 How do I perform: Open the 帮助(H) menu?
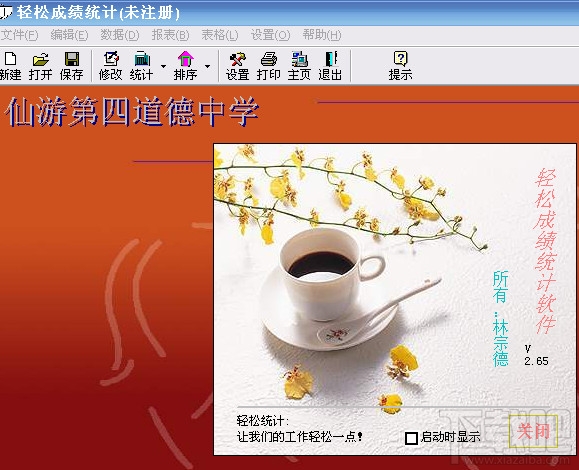pos(322,35)
